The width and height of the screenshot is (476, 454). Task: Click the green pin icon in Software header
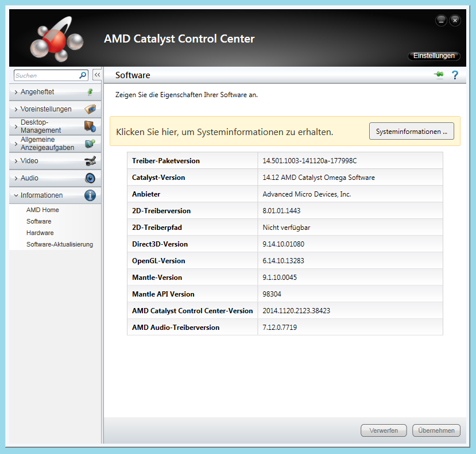pos(439,75)
